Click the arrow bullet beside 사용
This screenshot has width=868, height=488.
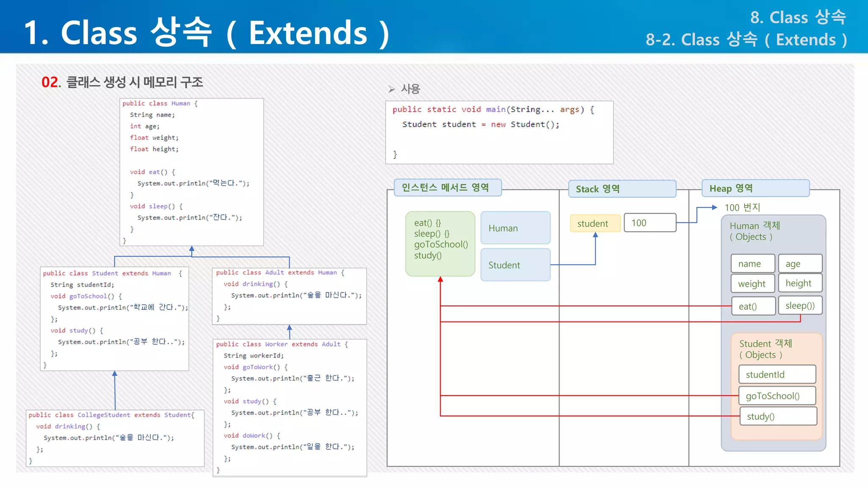[x=392, y=89]
